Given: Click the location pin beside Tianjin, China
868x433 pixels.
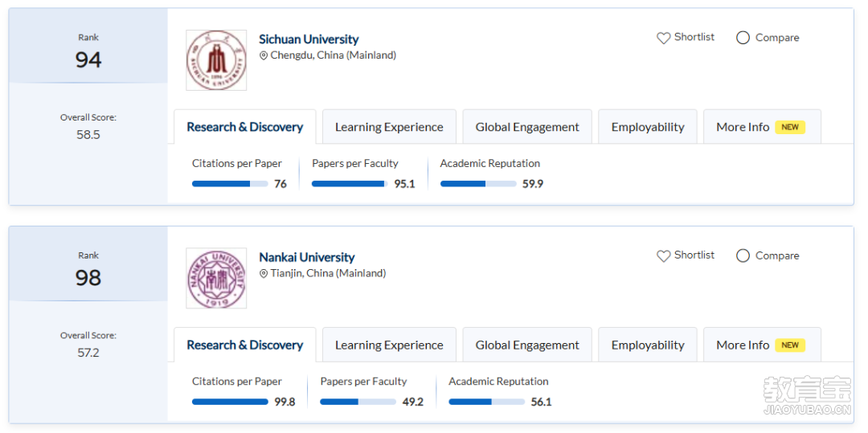Looking at the screenshot, I should click(264, 274).
